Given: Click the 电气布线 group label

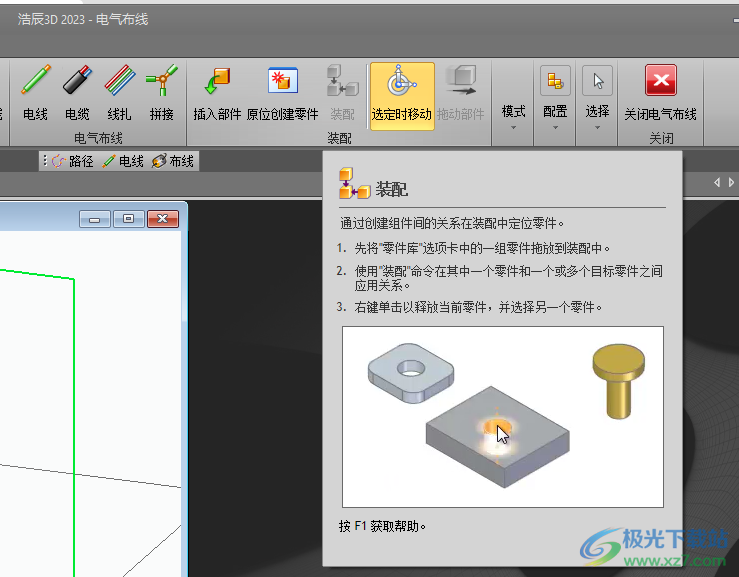Looking at the screenshot, I should pos(98,138).
